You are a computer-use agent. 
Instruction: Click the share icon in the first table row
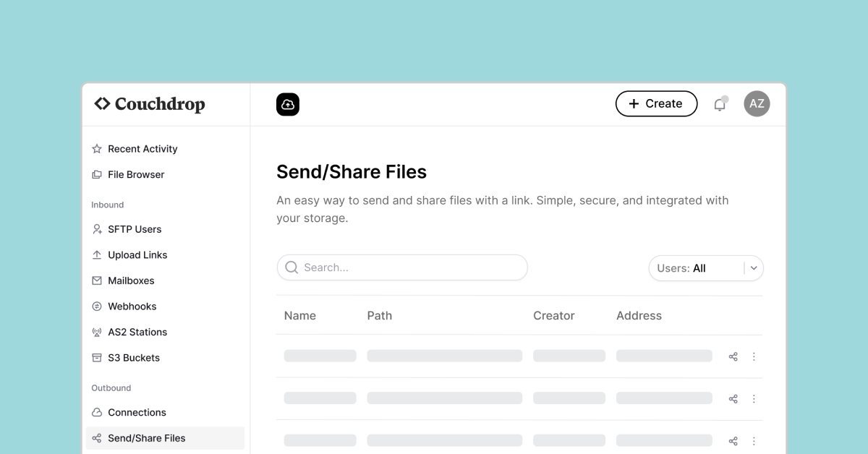coord(733,356)
